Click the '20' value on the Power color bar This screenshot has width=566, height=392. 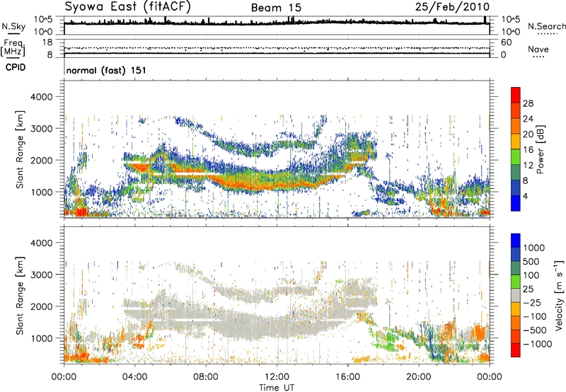pyautogui.click(x=528, y=134)
